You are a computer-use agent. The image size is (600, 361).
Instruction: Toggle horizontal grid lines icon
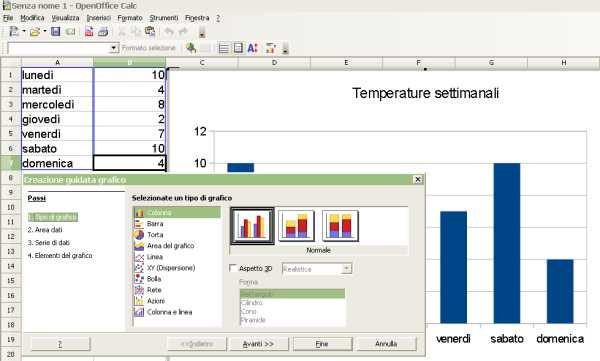click(224, 48)
